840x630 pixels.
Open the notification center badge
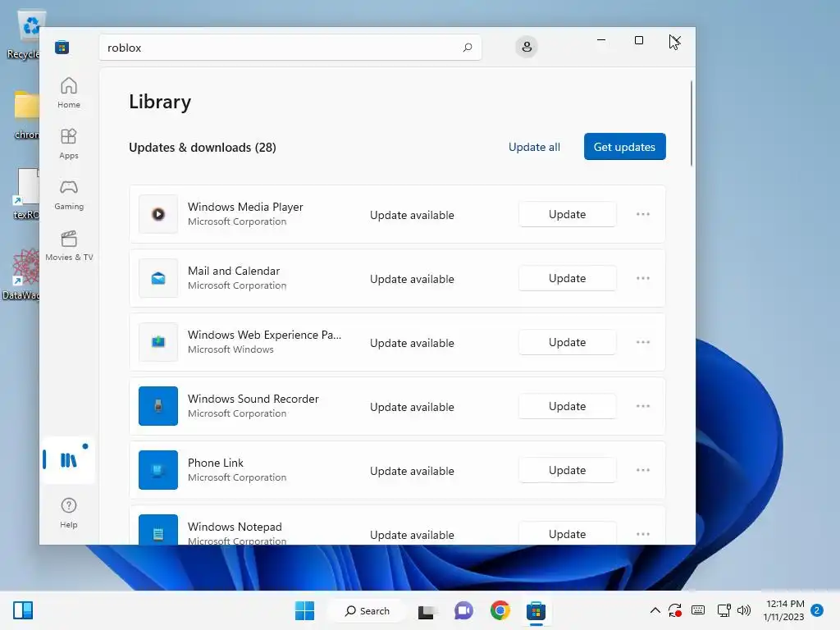(817, 610)
